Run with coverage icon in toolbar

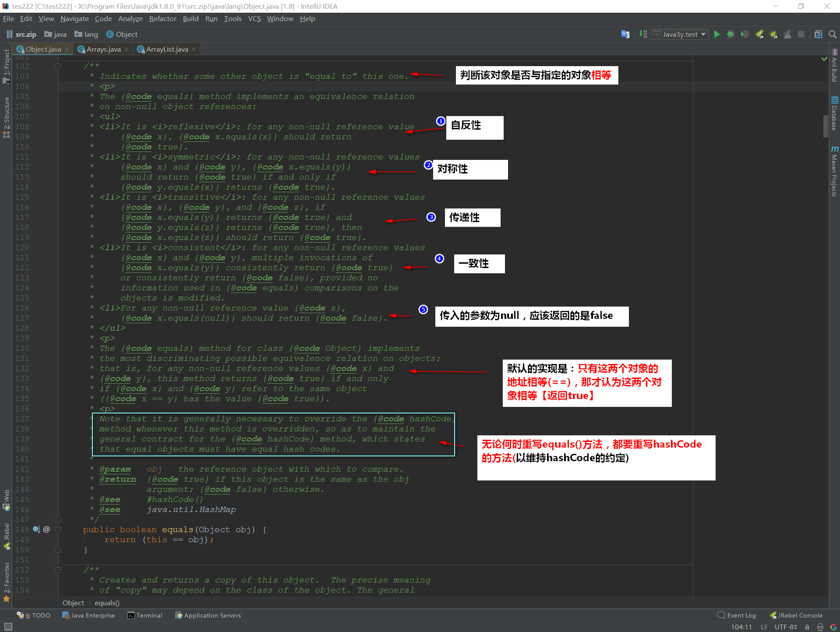pos(745,34)
